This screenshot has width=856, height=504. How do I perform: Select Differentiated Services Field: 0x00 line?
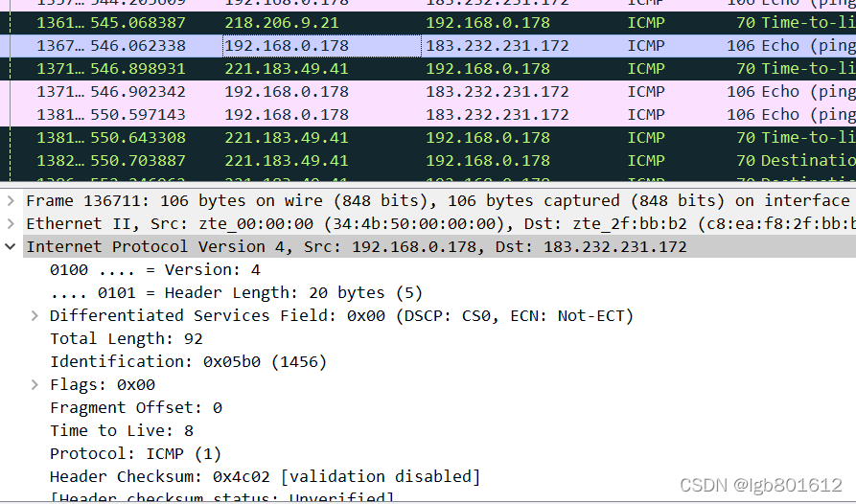tap(341, 316)
